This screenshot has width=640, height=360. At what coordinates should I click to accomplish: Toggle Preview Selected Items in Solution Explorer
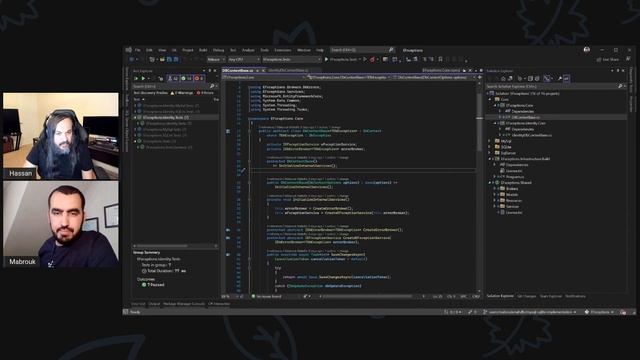567,78
